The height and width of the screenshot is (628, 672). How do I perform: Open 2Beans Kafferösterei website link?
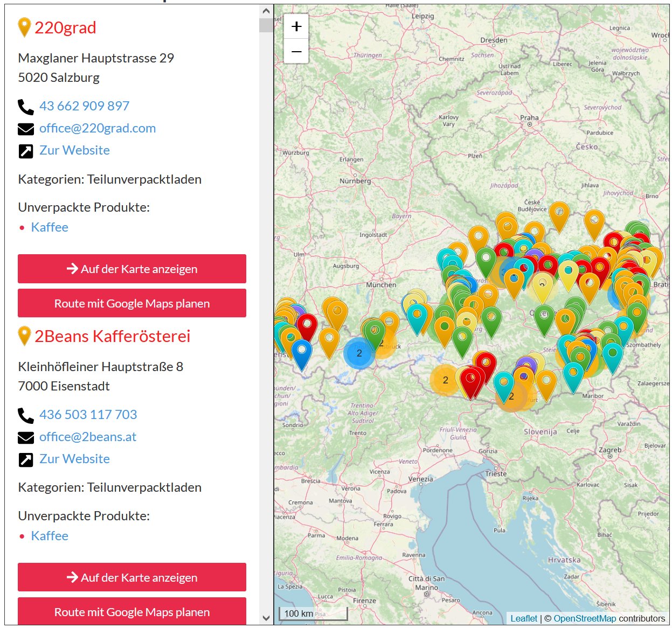tap(74, 459)
